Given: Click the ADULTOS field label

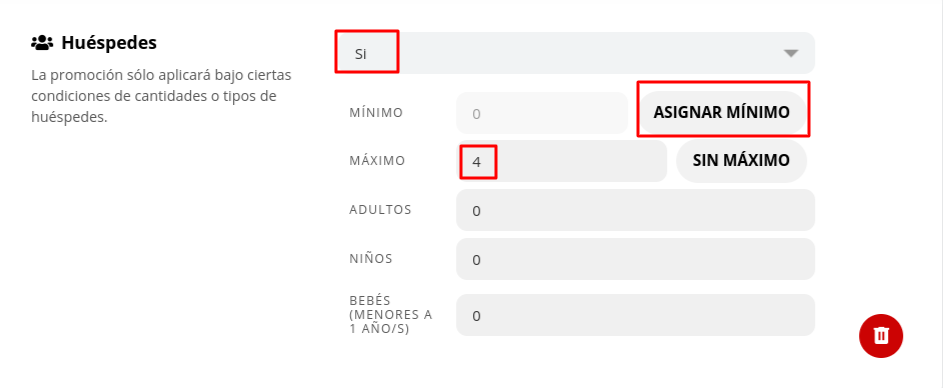Looking at the screenshot, I should [380, 209].
